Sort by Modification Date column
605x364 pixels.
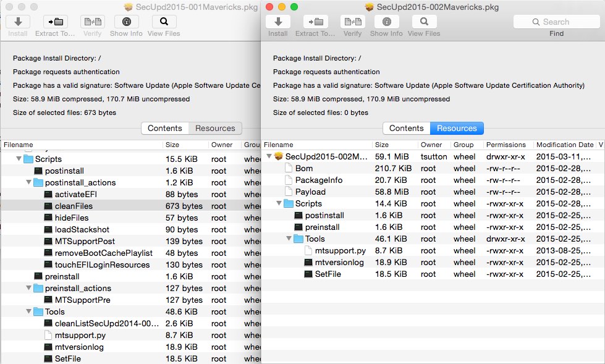(x=564, y=145)
